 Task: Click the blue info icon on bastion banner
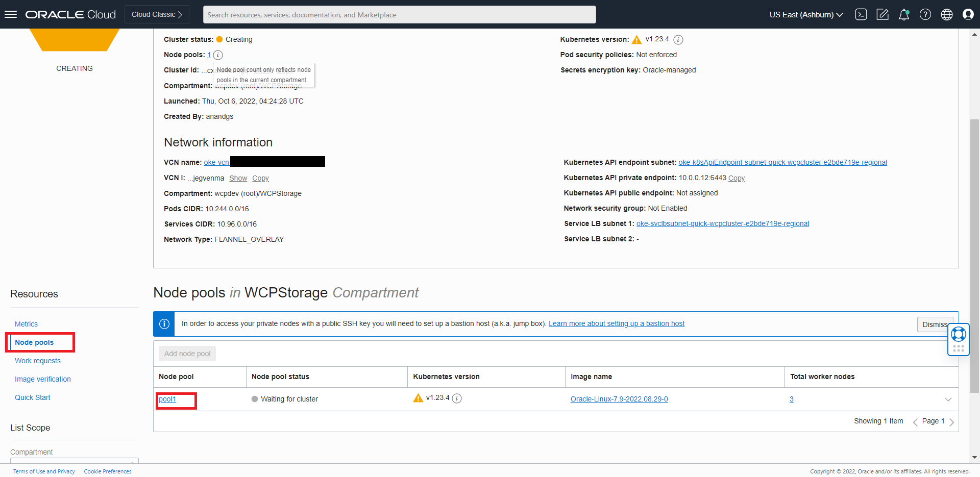tap(164, 324)
